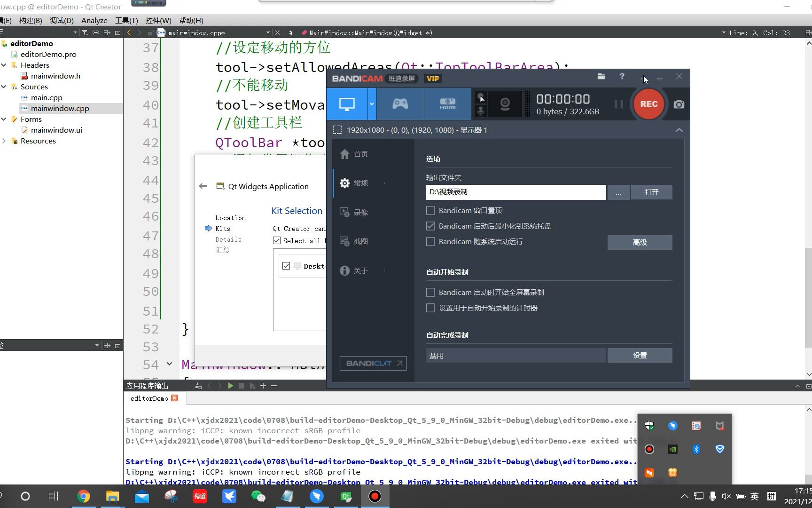Fold code at line 54 arrow
The image size is (812, 508).
(170, 364)
